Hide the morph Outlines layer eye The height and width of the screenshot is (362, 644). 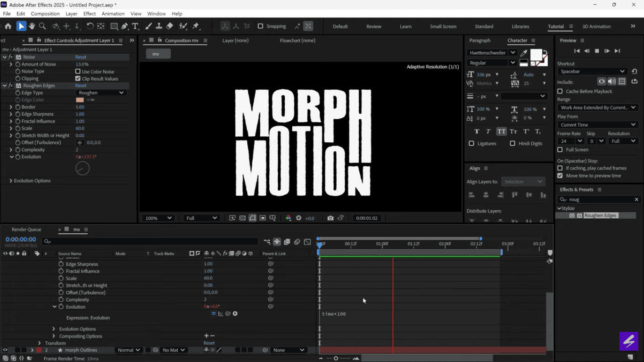click(5, 350)
